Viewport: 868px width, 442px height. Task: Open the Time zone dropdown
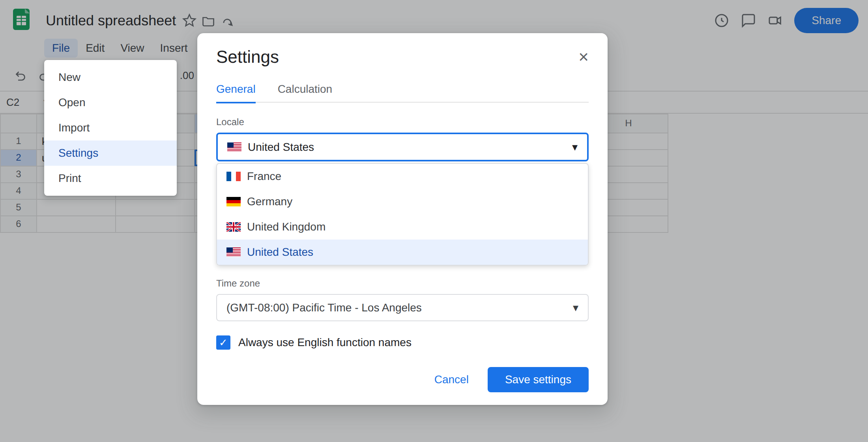click(402, 307)
